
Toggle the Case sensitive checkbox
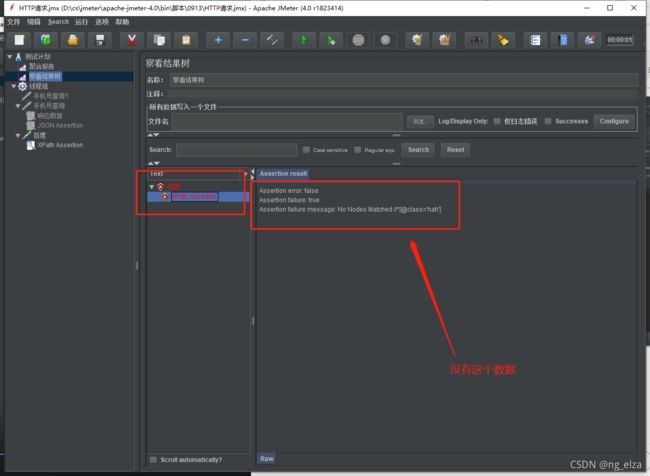[x=306, y=150]
